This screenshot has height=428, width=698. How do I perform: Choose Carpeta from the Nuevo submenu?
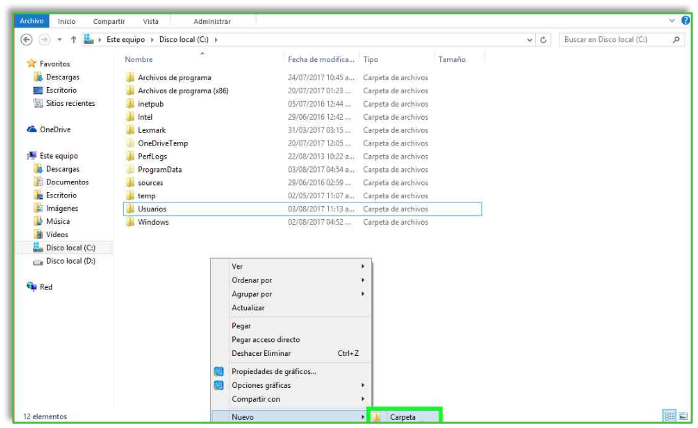tap(404, 417)
